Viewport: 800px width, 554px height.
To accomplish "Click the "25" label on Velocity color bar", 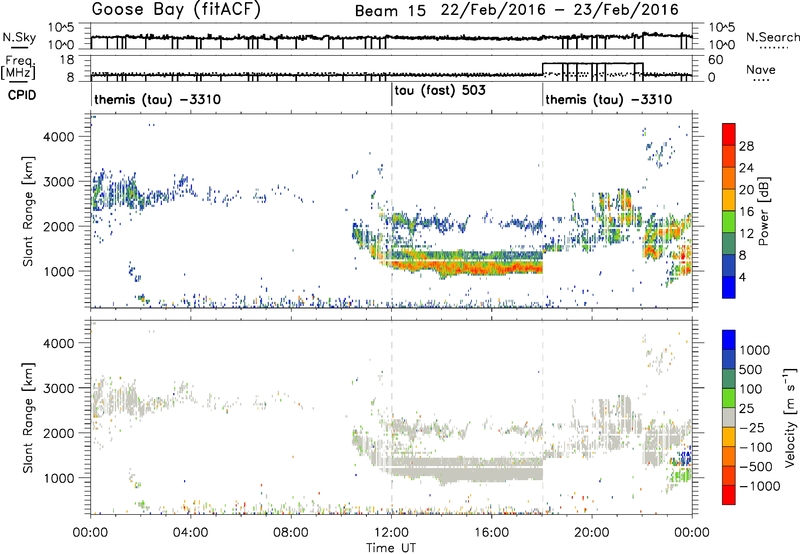I will click(746, 409).
